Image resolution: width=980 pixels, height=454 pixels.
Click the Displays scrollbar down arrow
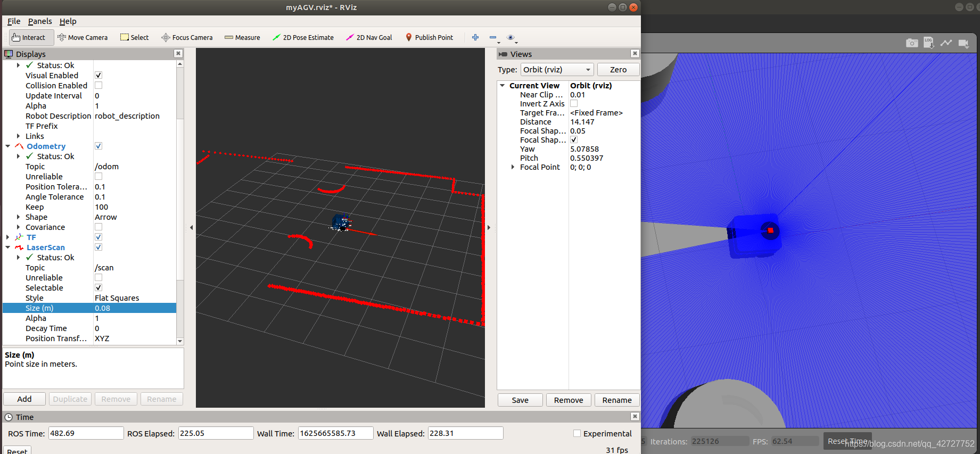tap(180, 341)
